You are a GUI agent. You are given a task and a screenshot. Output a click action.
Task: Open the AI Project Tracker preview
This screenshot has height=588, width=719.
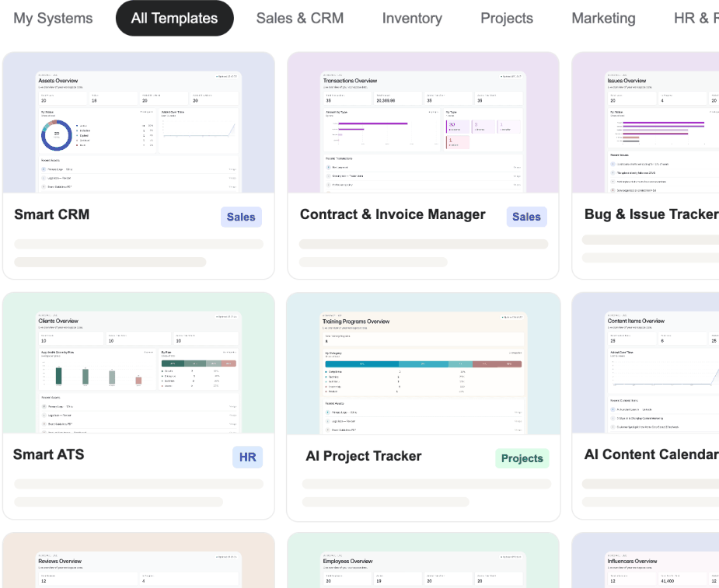pos(423,364)
